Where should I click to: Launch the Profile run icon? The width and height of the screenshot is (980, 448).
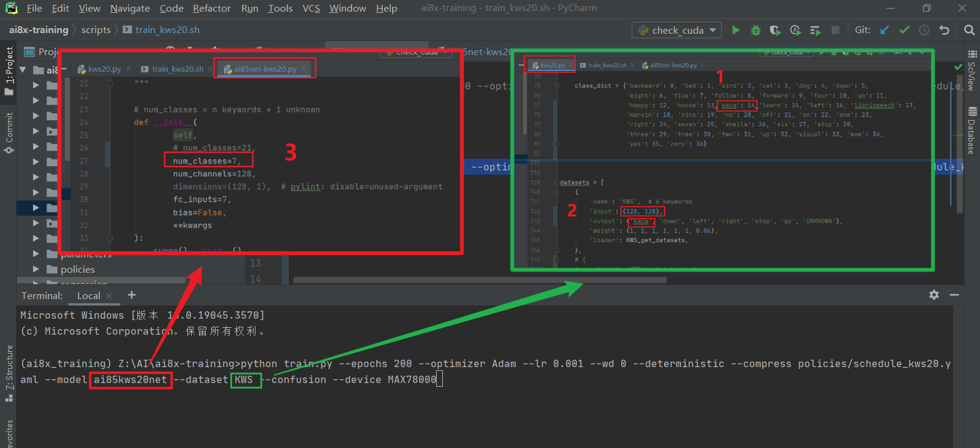795,30
